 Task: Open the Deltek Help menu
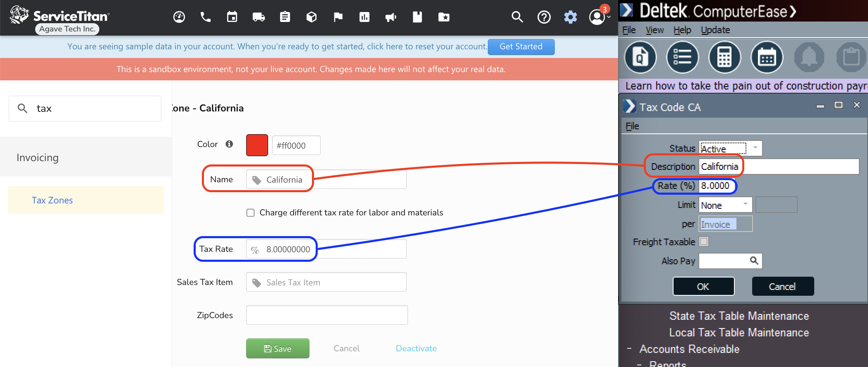click(682, 30)
